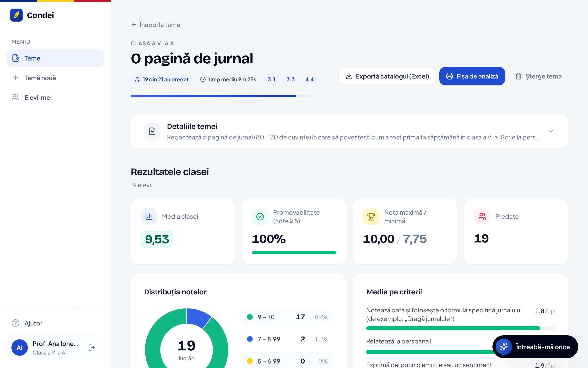Open Temă nouă in the sidebar
Screen dimensions: 588x368
point(55,78)
